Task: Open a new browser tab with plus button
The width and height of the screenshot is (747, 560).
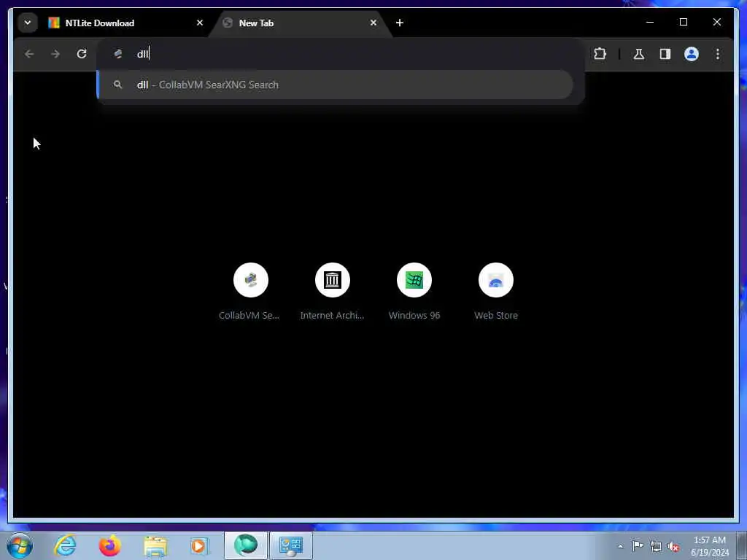Action: [x=400, y=23]
